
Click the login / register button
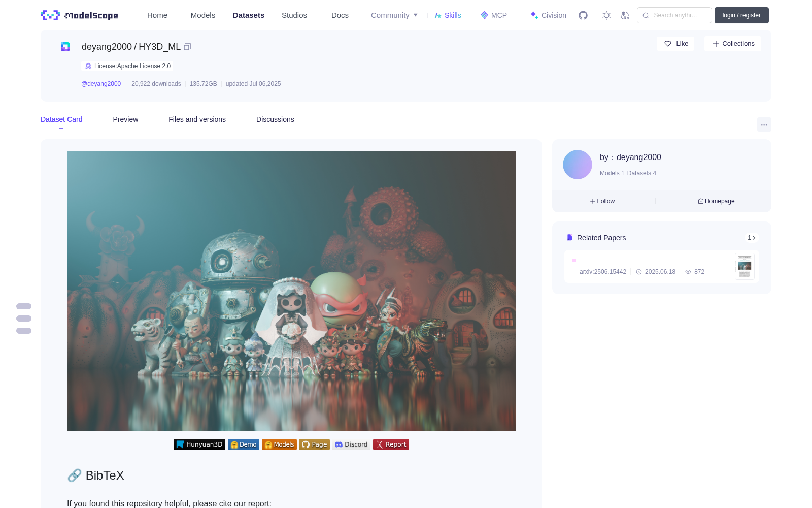pyautogui.click(x=741, y=15)
